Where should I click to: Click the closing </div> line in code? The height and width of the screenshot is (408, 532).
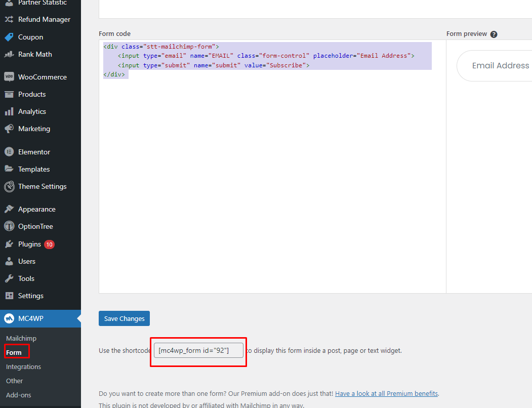[x=114, y=74]
